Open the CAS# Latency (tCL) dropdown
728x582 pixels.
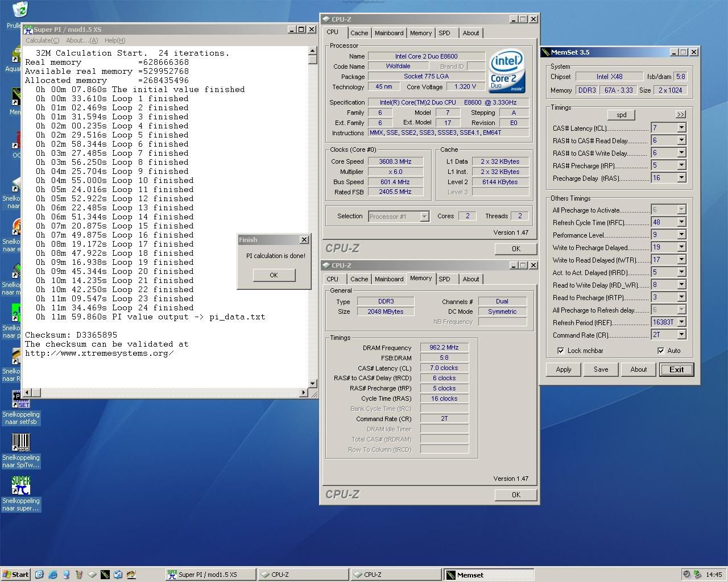coord(681,128)
